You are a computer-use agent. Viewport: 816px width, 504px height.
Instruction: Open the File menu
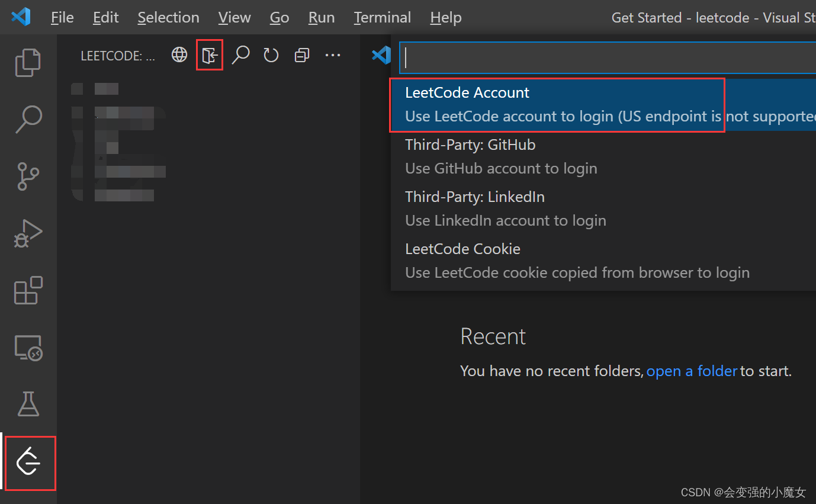pyautogui.click(x=62, y=17)
